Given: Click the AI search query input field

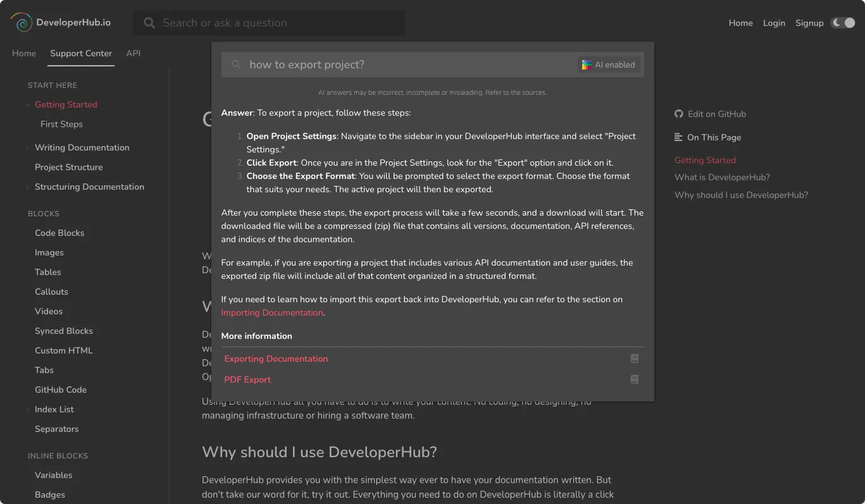Looking at the screenshot, I should [x=405, y=65].
